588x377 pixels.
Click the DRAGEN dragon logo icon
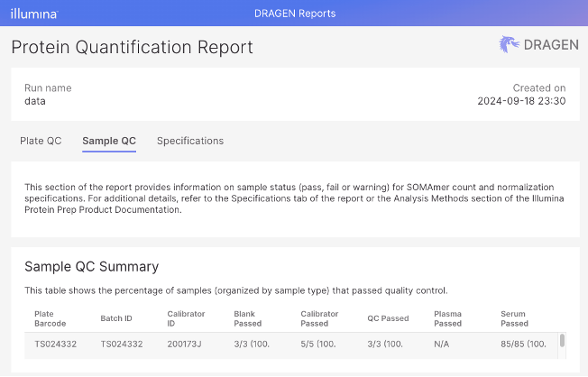coord(509,44)
